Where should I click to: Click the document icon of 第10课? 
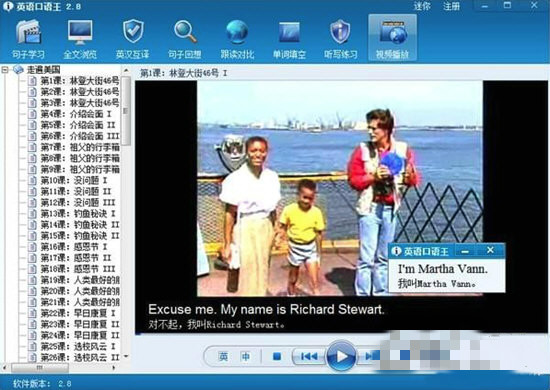(32, 181)
